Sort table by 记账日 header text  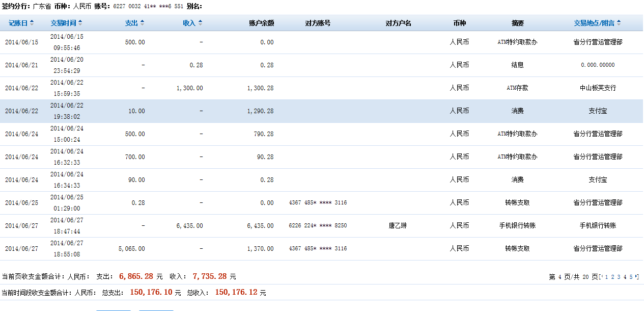(x=18, y=23)
